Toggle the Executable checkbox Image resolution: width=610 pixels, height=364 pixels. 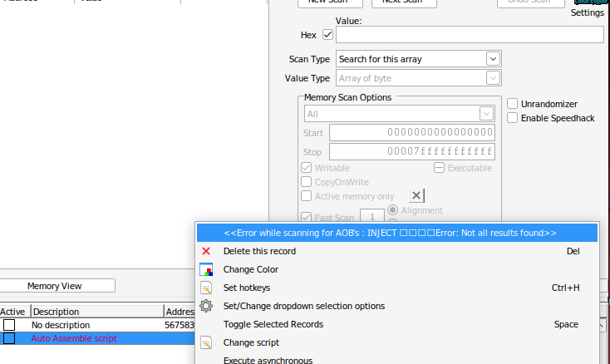(439, 168)
